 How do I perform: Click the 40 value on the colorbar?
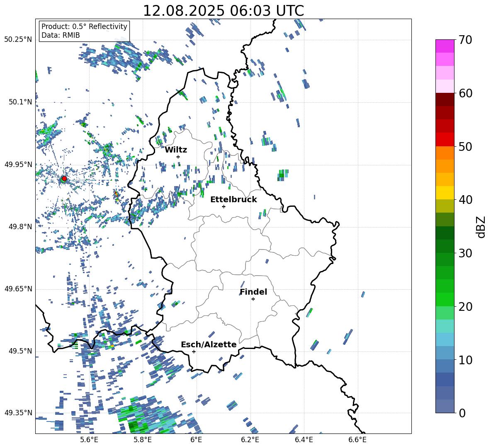tap(466, 200)
